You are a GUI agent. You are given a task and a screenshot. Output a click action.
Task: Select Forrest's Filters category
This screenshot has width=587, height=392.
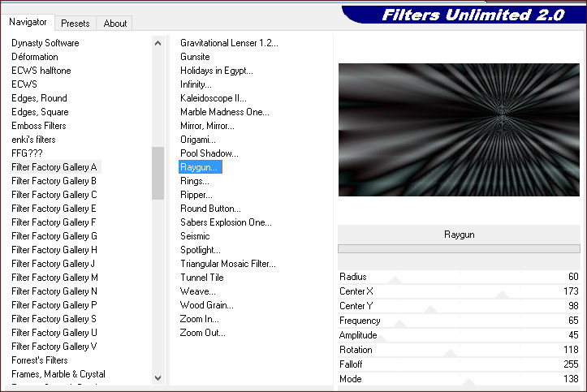point(40,360)
